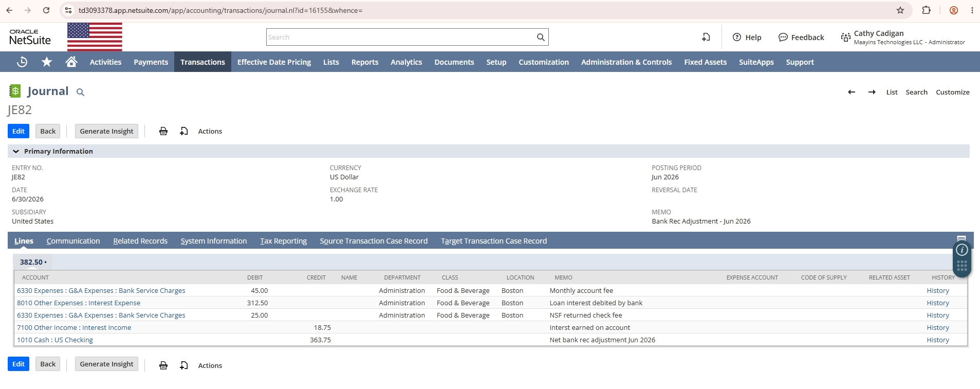This screenshot has height=389, width=980.
Task: Click the magnifier icon in global search
Action: [x=541, y=37]
